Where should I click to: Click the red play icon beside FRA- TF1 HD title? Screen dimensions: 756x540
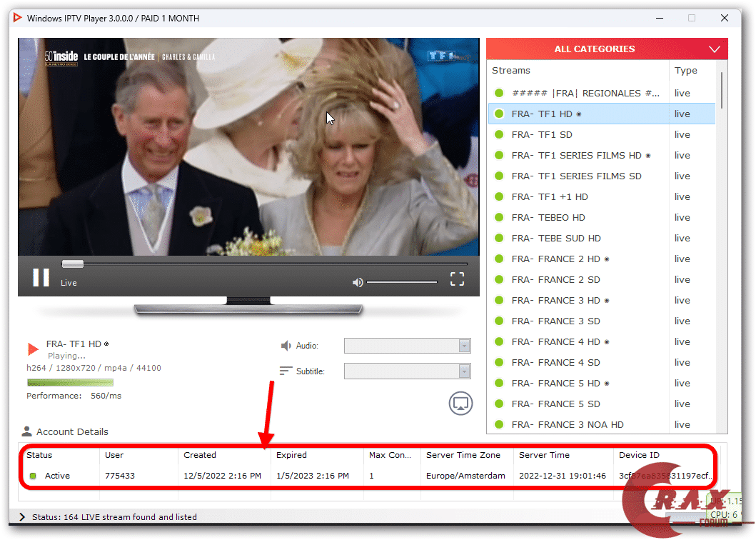click(33, 349)
